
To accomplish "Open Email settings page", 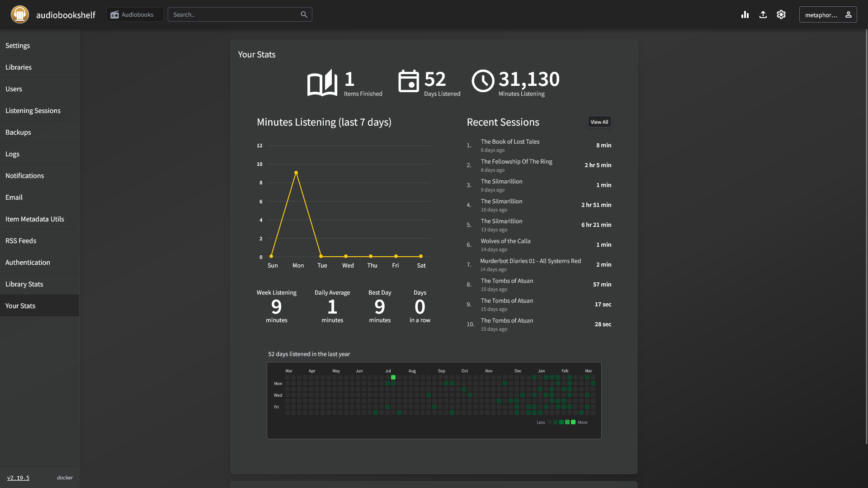I will coord(40,197).
